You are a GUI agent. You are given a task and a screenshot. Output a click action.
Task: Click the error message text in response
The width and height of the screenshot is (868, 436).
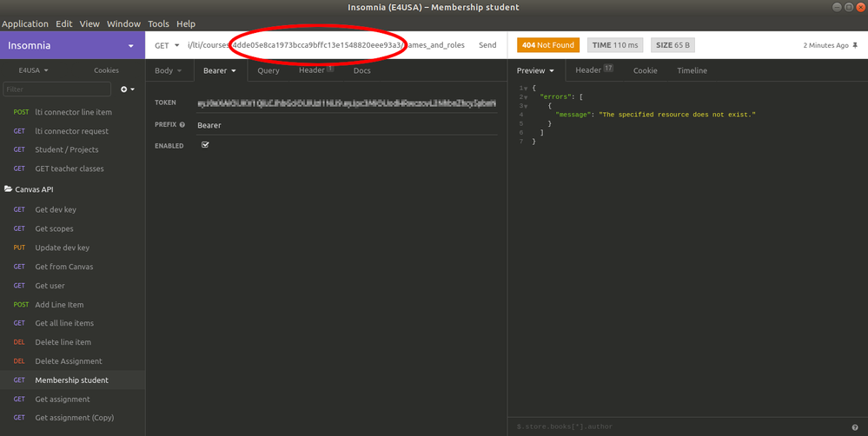click(x=677, y=115)
